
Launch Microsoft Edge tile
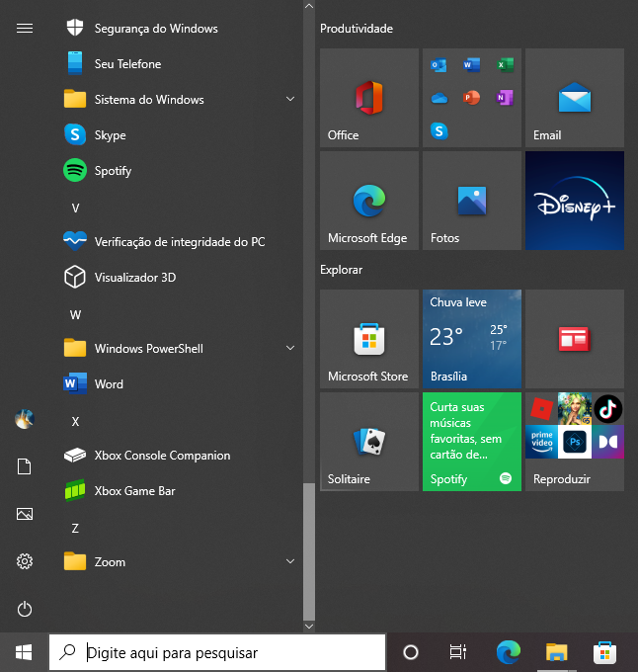[369, 201]
